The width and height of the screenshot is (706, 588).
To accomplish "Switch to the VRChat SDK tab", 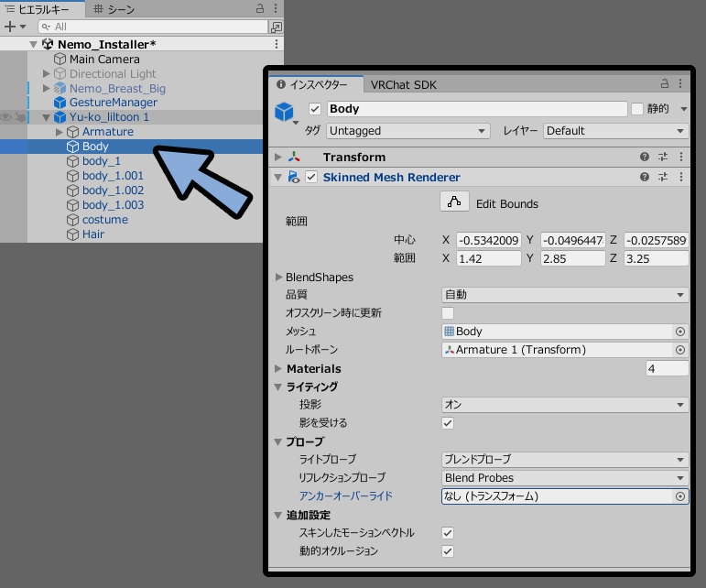I will (404, 84).
